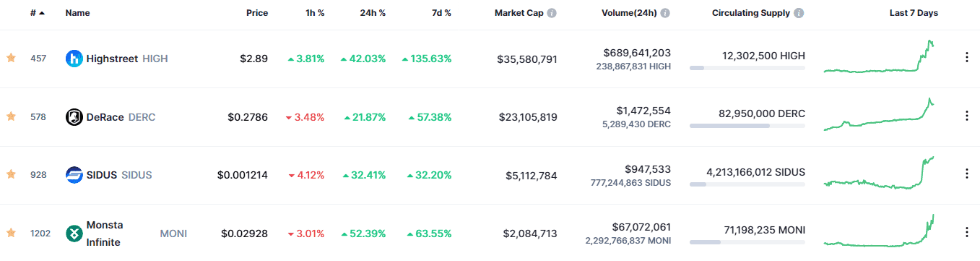This screenshot has width=980, height=261.
Task: Click the Highstreet coin logo icon
Action: tap(74, 59)
